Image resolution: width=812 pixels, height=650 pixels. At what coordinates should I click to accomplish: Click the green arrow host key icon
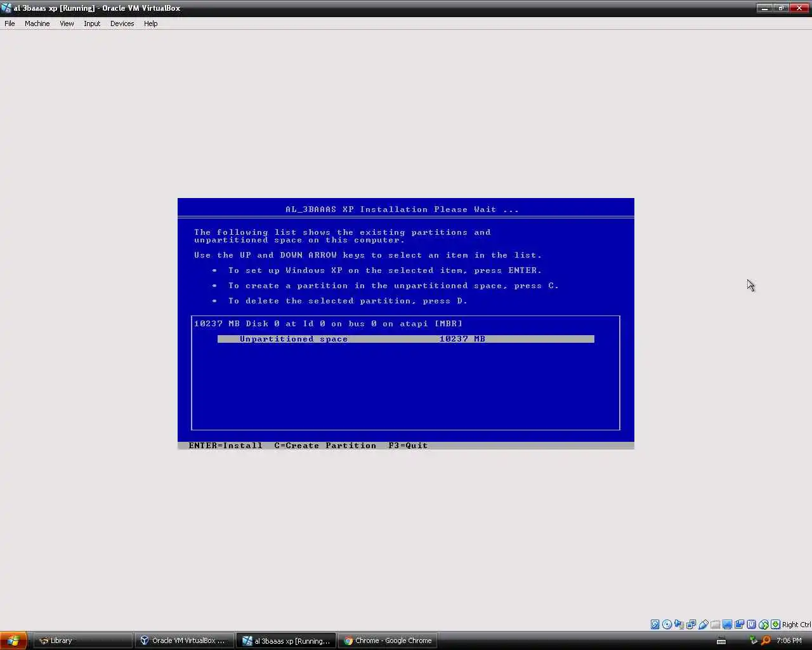pyautogui.click(x=775, y=625)
